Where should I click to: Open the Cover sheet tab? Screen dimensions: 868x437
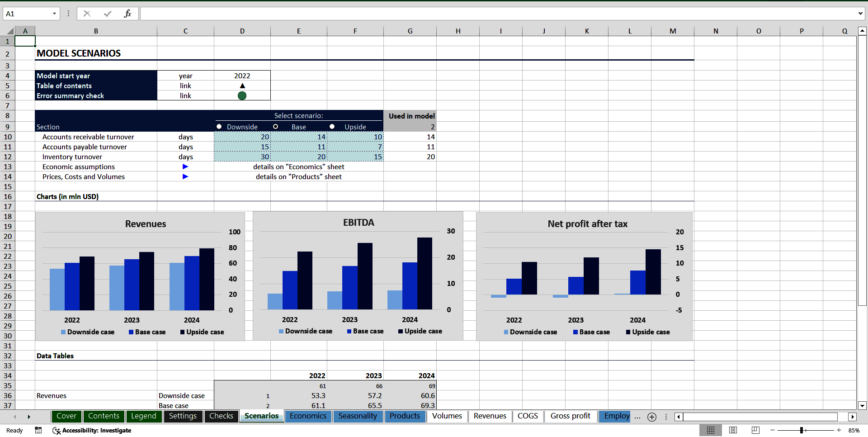(66, 416)
